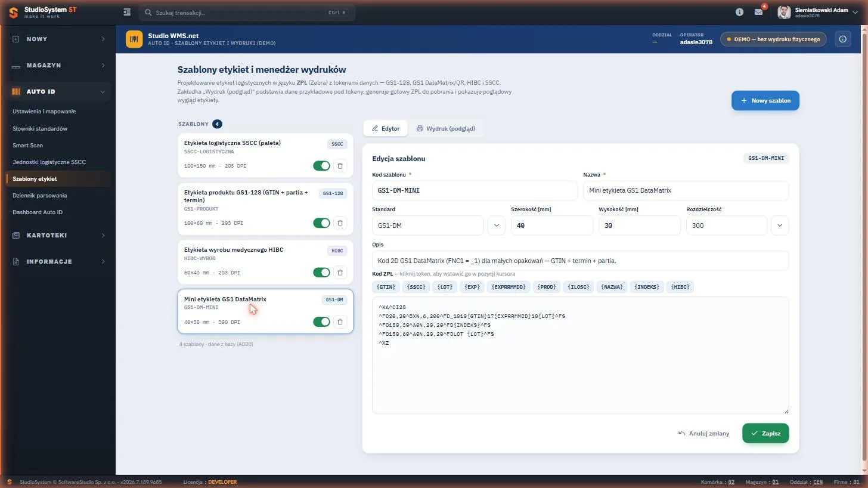Open Smart Scan menu item
The image size is (868, 488).
27,145
